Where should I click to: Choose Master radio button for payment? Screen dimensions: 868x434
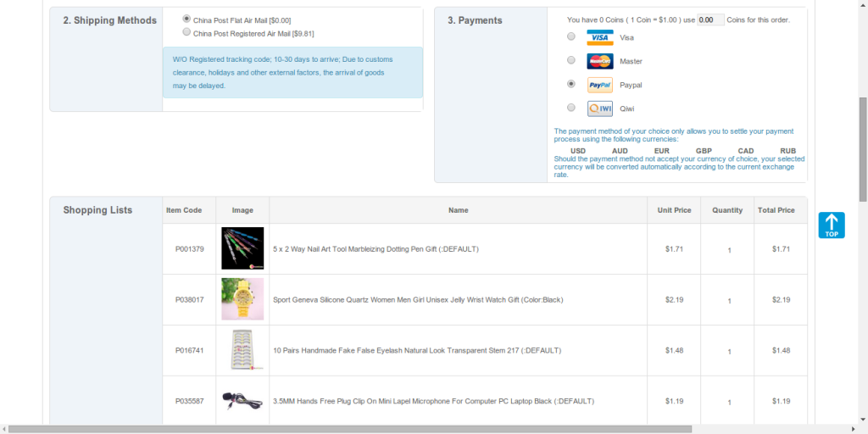[571, 61]
